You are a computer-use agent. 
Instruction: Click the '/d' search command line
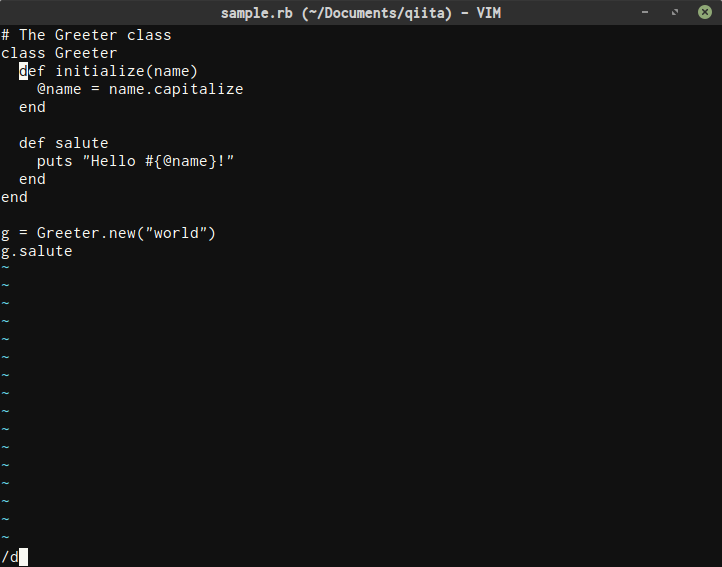tap(10, 557)
